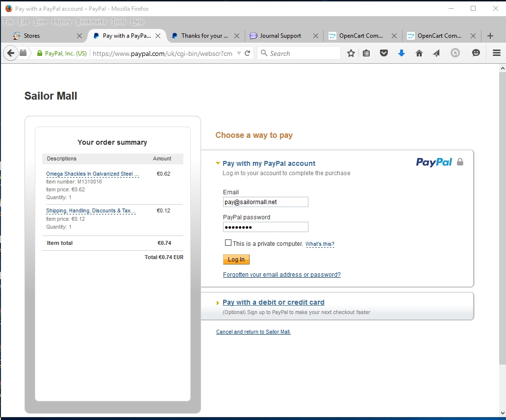
Task: Open the Bookmarks menu
Action: [91, 22]
